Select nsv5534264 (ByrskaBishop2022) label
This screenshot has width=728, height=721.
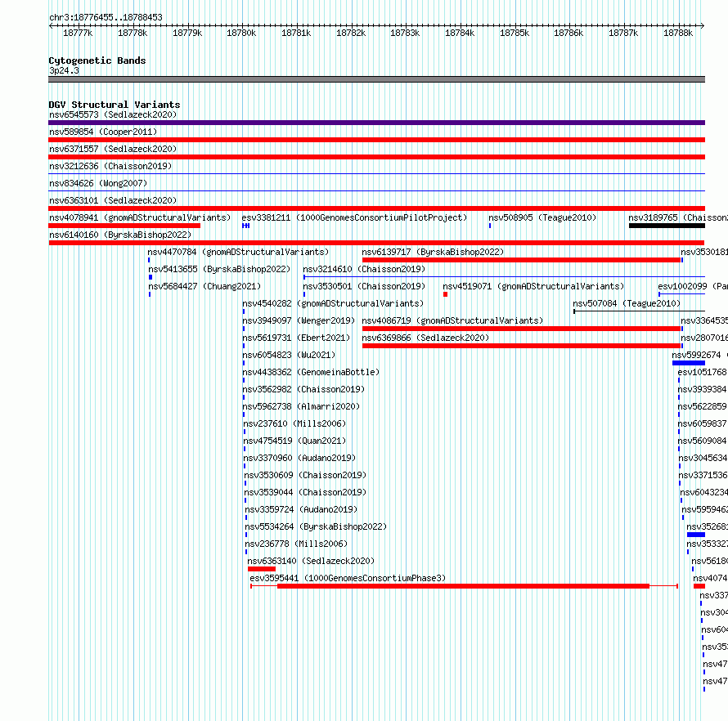coord(316,526)
